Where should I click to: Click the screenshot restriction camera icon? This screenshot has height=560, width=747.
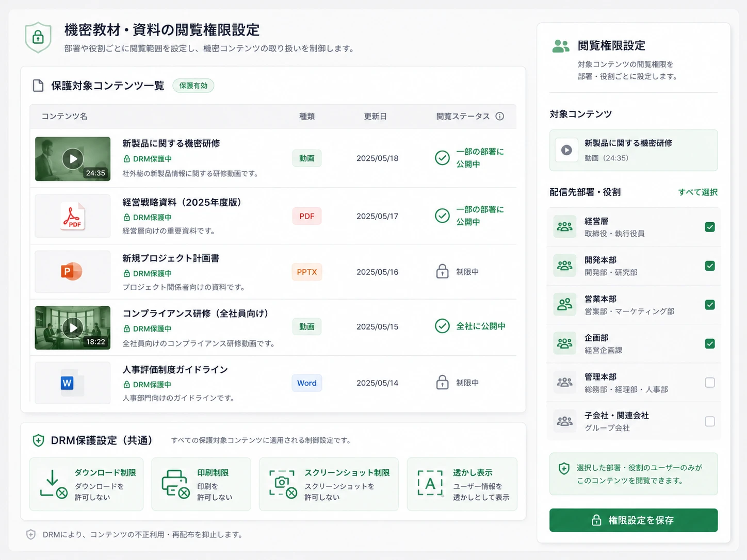coord(283,484)
